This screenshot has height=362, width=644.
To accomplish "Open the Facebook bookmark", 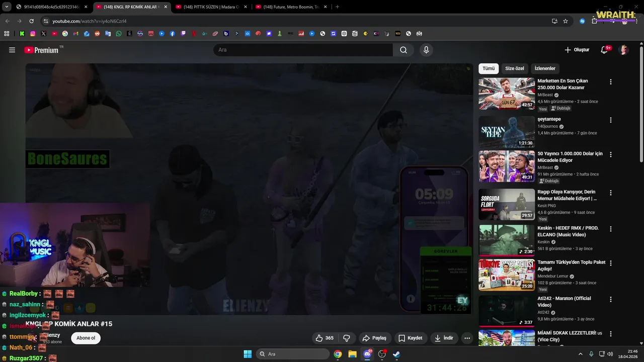I will pos(173,34).
